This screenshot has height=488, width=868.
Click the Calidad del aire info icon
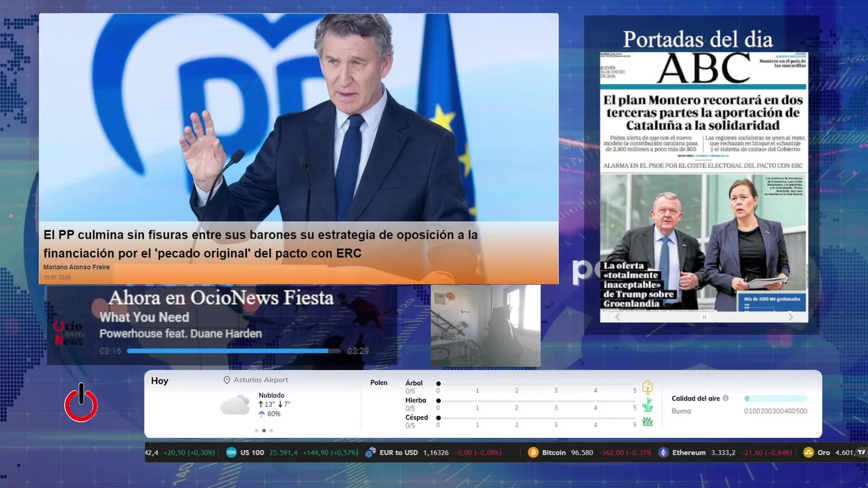(726, 399)
